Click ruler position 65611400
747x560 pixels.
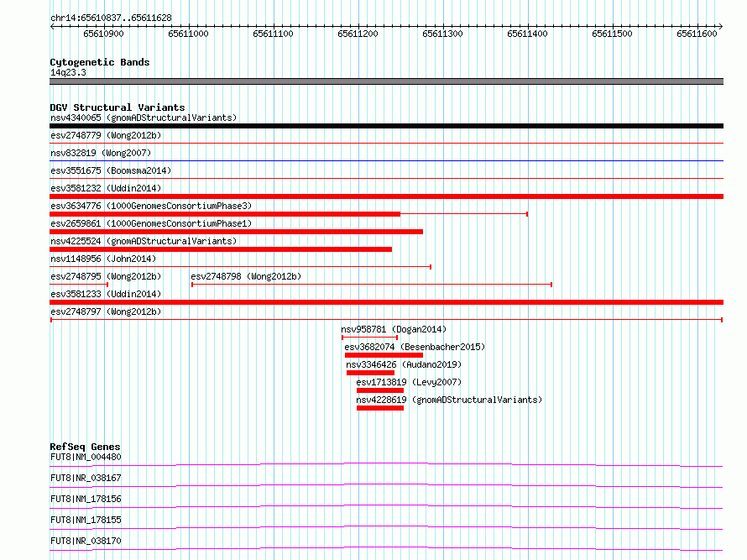pos(527,34)
